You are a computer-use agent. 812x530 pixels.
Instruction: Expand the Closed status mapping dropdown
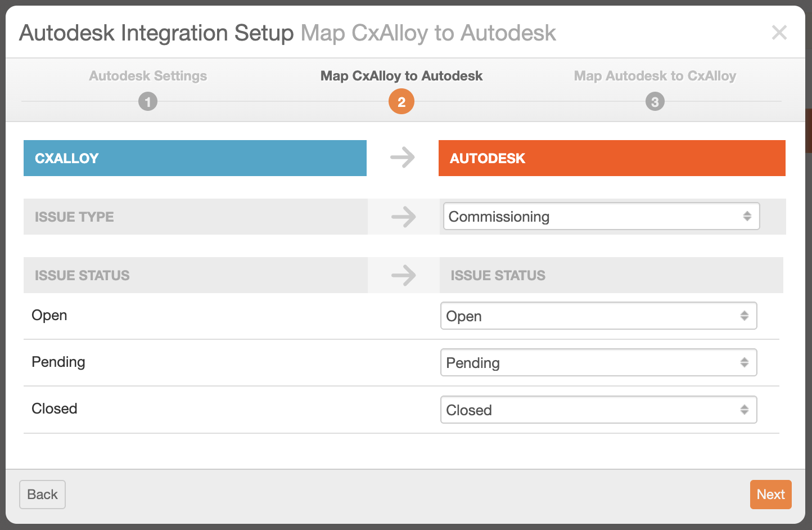tap(598, 410)
